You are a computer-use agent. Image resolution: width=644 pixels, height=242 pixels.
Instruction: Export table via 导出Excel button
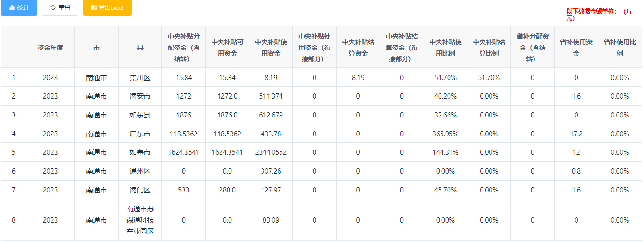click(x=107, y=8)
